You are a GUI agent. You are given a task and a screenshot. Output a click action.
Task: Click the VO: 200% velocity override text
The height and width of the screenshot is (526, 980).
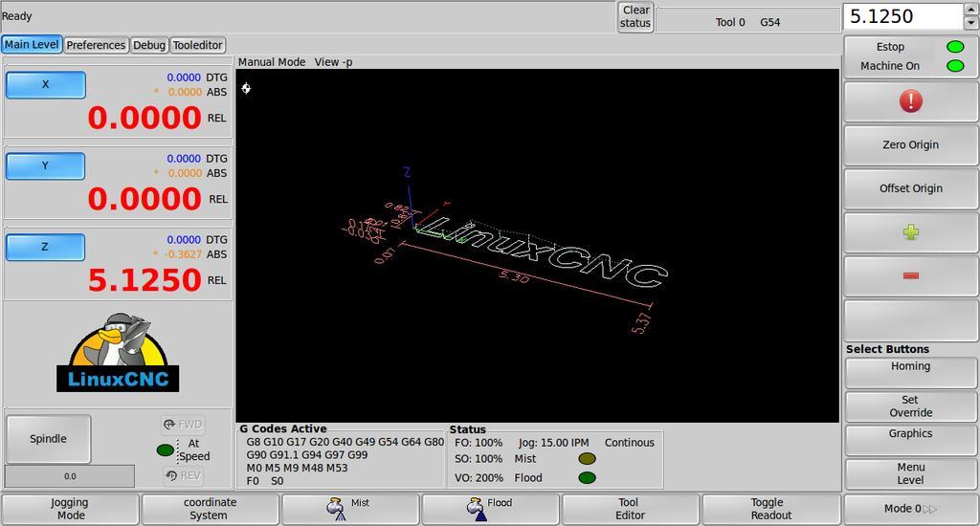479,478
